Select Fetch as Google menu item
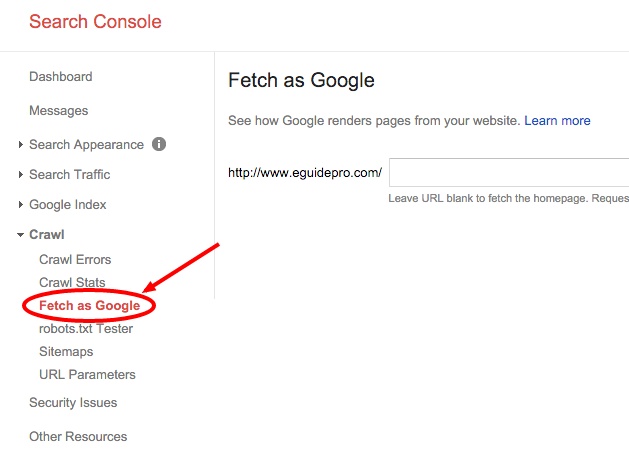Screen dimensions: 629x462 click(89, 306)
